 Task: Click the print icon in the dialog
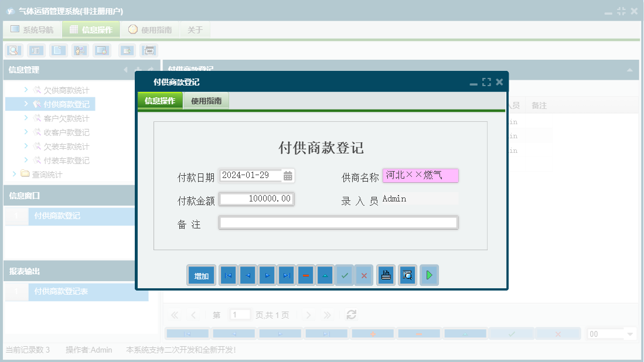(x=386, y=275)
